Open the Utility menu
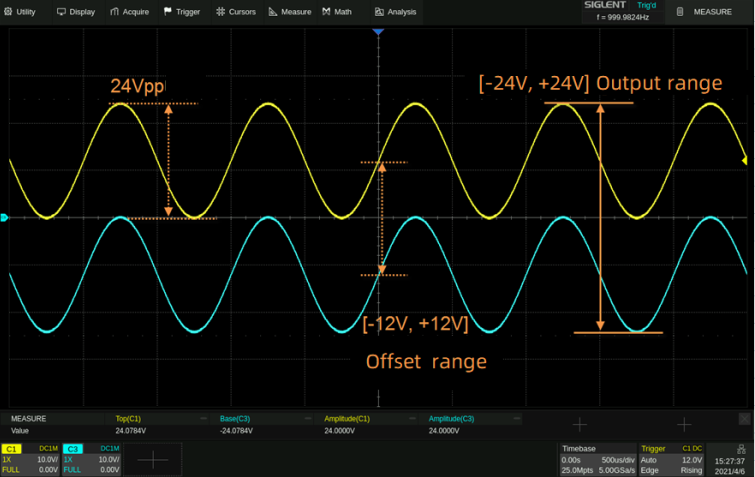This screenshot has width=755, height=477. coord(20,12)
